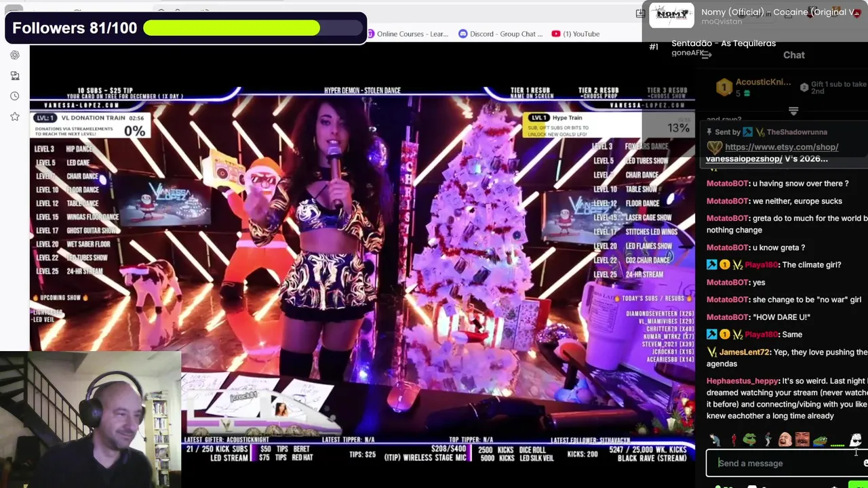Open AcousticKnight top gifter entry

(754, 87)
